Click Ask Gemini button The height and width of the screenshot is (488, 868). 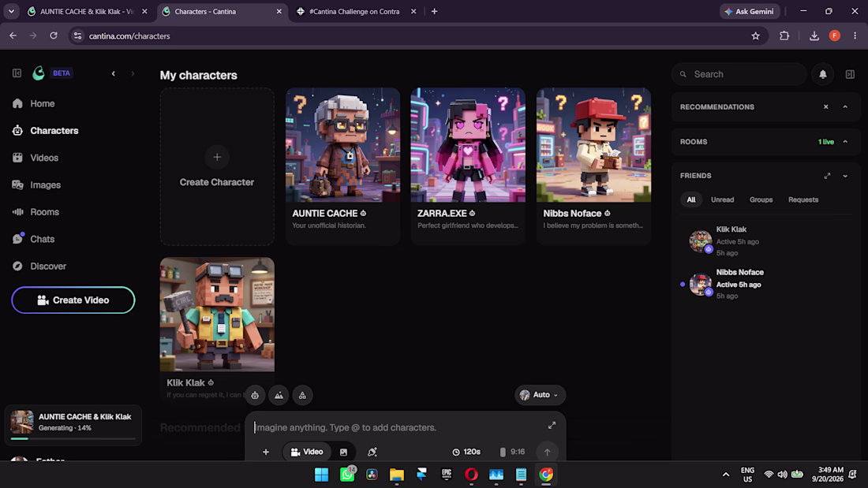click(x=750, y=11)
